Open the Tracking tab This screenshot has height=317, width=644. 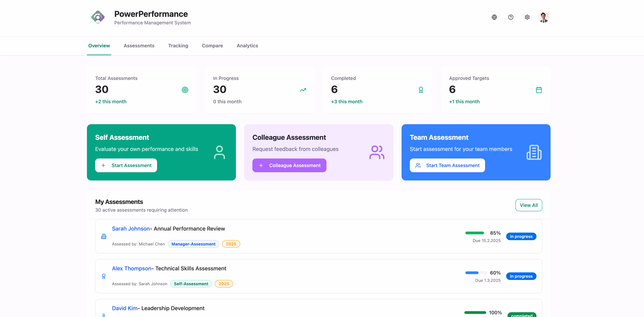click(178, 46)
